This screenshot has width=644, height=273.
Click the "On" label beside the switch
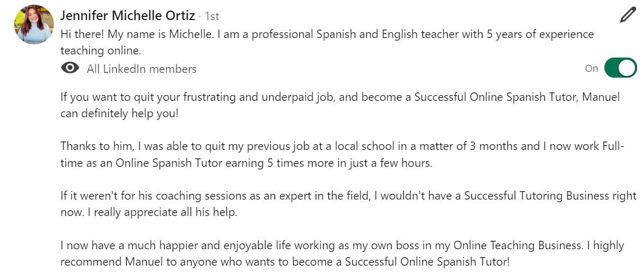pos(591,68)
